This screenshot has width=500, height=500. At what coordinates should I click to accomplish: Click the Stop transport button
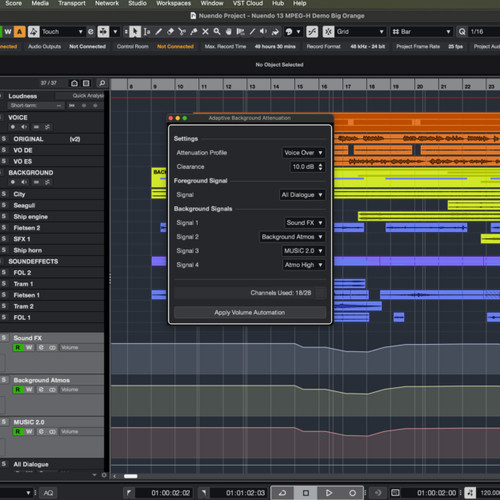tap(306, 493)
